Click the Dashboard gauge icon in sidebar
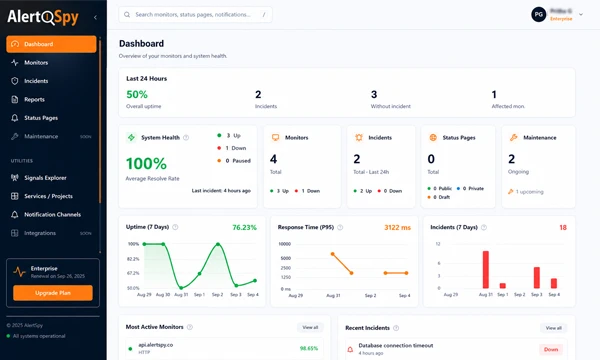Screen dimensions: 600x360 tap(15, 44)
